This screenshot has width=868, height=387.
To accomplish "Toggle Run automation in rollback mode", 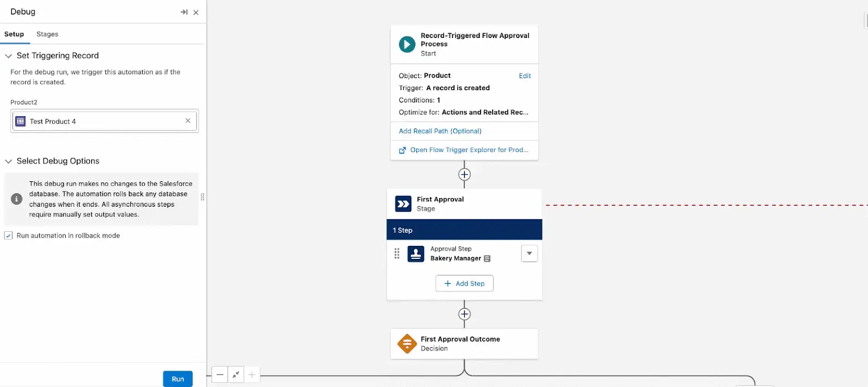I will click(9, 236).
